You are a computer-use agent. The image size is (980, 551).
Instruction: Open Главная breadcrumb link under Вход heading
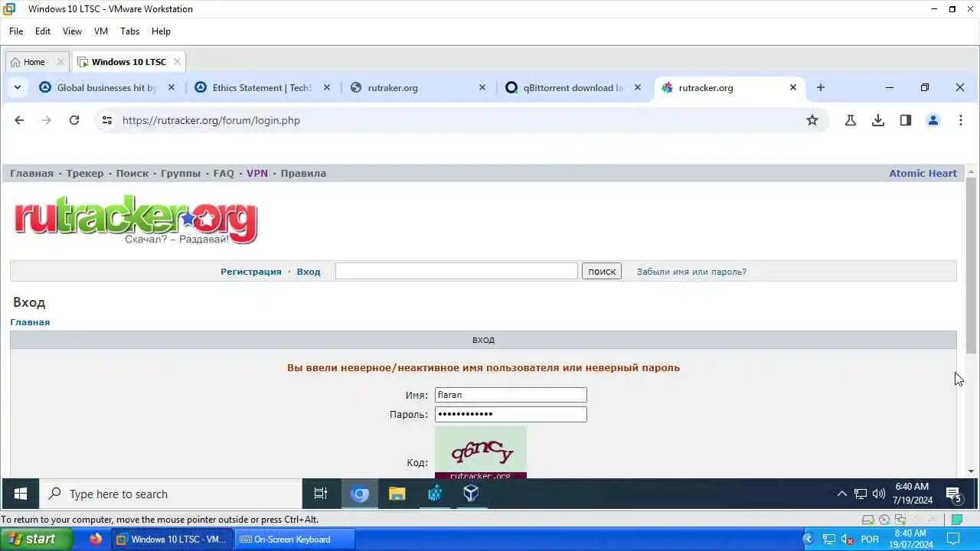[x=30, y=322]
